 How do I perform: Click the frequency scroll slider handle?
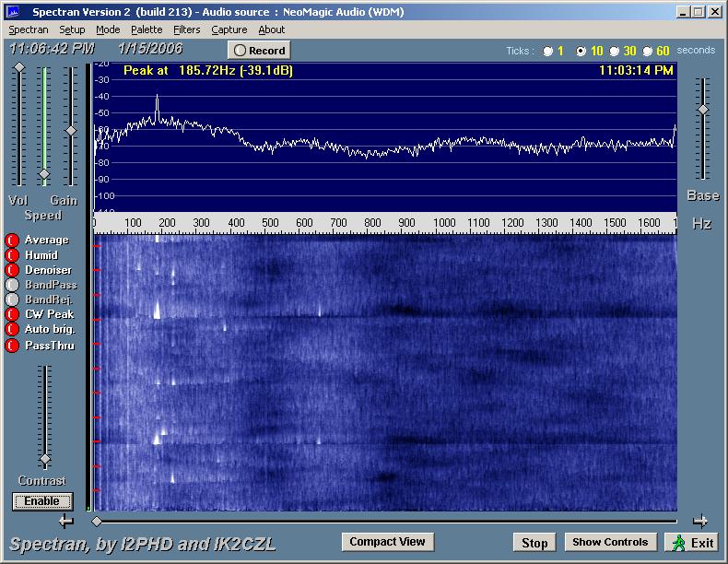(x=97, y=522)
